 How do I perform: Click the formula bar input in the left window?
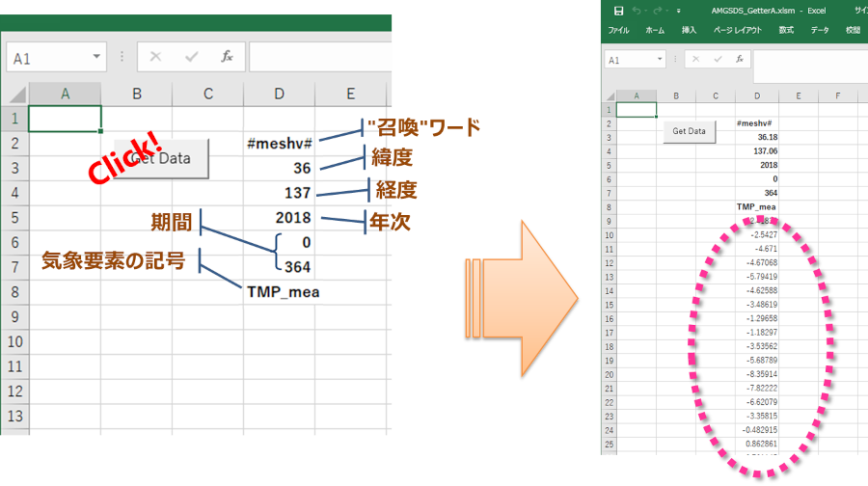point(320,57)
